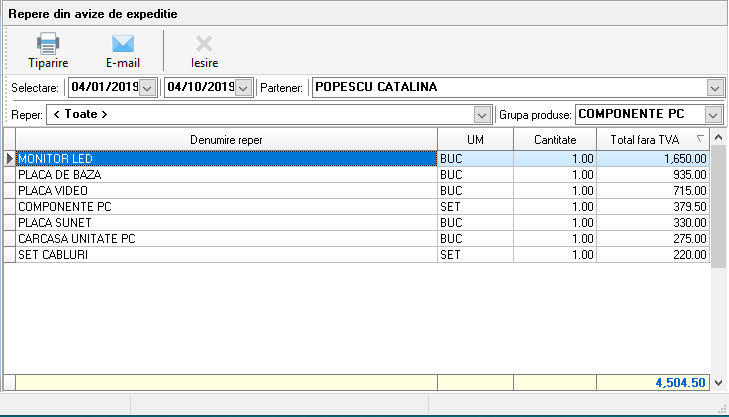Image resolution: width=729 pixels, height=417 pixels.
Task: Click the Cantitate cell of MONITOR LED row
Action: click(x=555, y=159)
